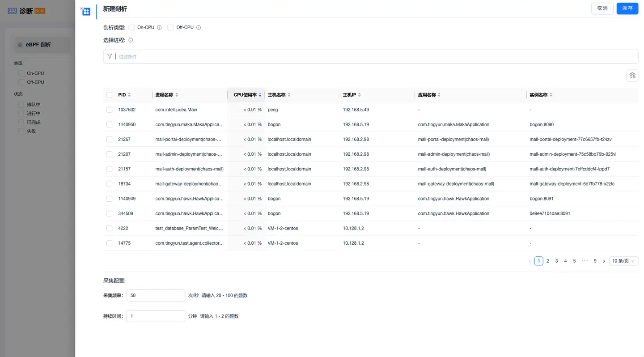Screen dimensions: 644x357
Task: Click the info icon next to On-CPU
Action: point(159,28)
